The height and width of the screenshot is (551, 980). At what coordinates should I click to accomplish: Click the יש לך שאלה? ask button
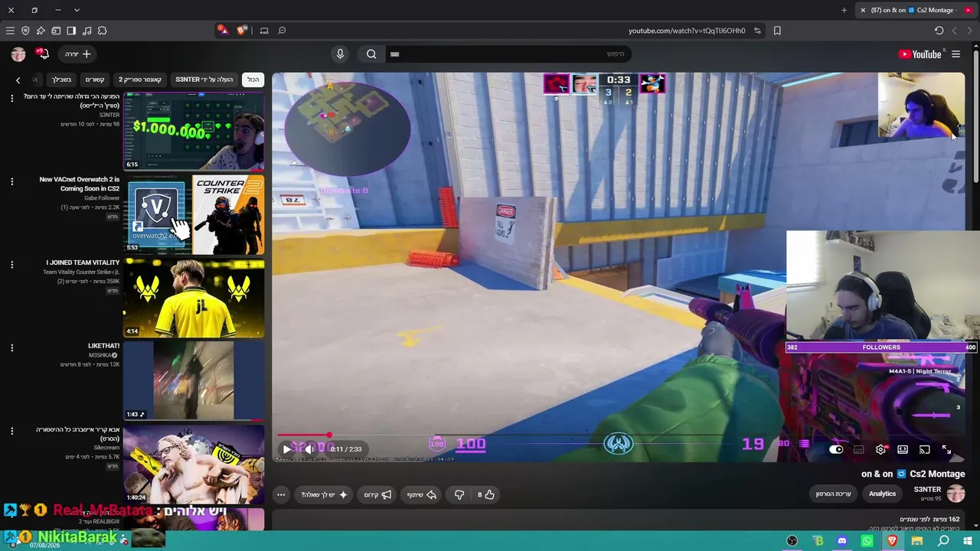point(324,494)
